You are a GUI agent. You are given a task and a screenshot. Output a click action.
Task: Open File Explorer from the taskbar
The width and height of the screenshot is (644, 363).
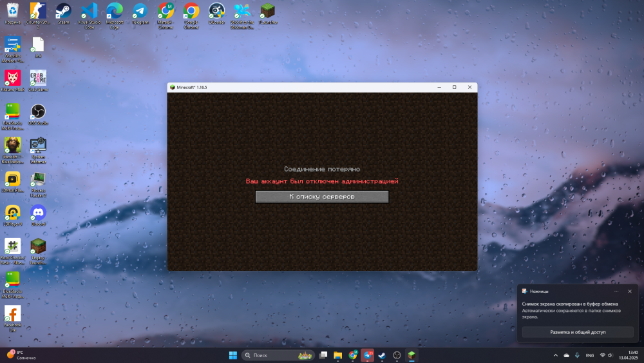(337, 355)
